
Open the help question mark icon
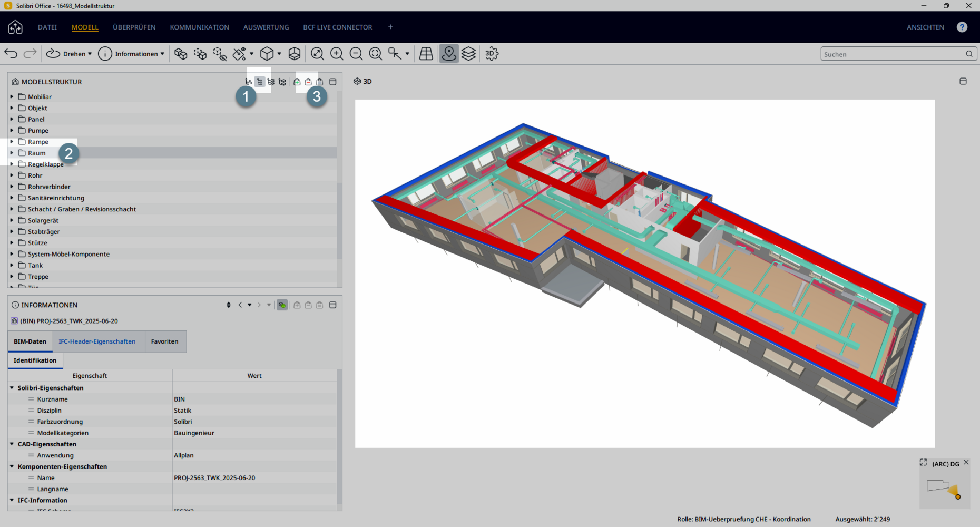tap(962, 27)
